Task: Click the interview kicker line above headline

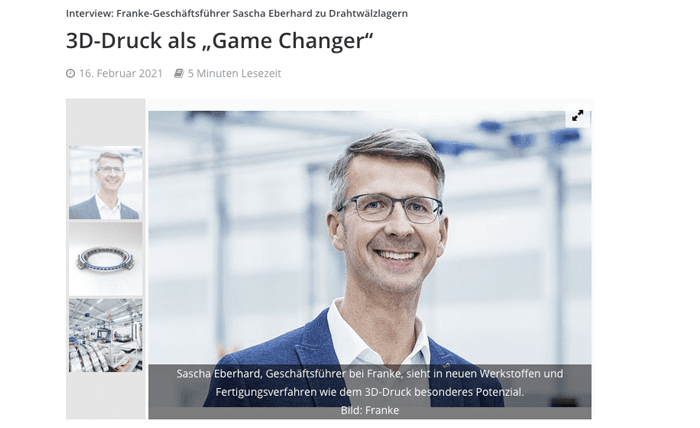Action: click(237, 13)
